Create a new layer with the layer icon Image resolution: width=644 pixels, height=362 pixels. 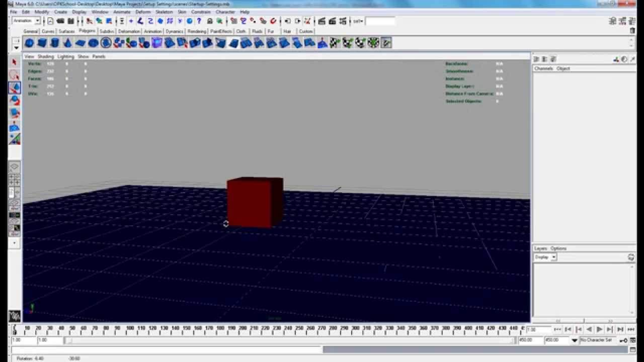pyautogui.click(x=631, y=257)
